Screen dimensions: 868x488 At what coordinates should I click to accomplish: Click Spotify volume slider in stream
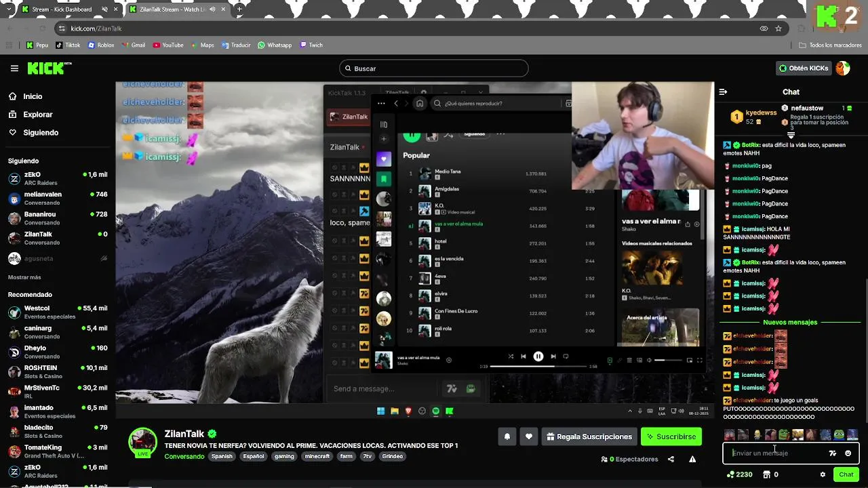click(x=668, y=361)
